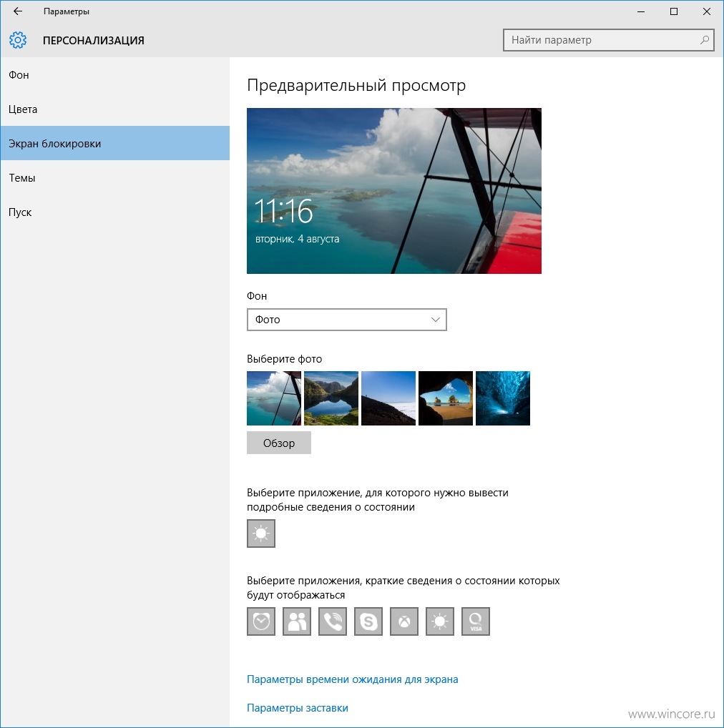Image resolution: width=724 pixels, height=728 pixels.
Task: Open the Темы section in sidebar
Action: pos(114,178)
